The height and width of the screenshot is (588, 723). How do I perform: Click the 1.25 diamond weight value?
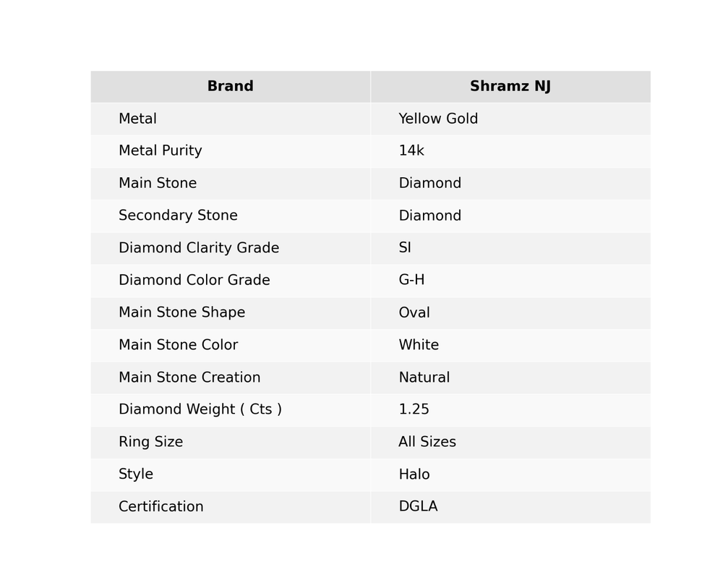tap(414, 410)
